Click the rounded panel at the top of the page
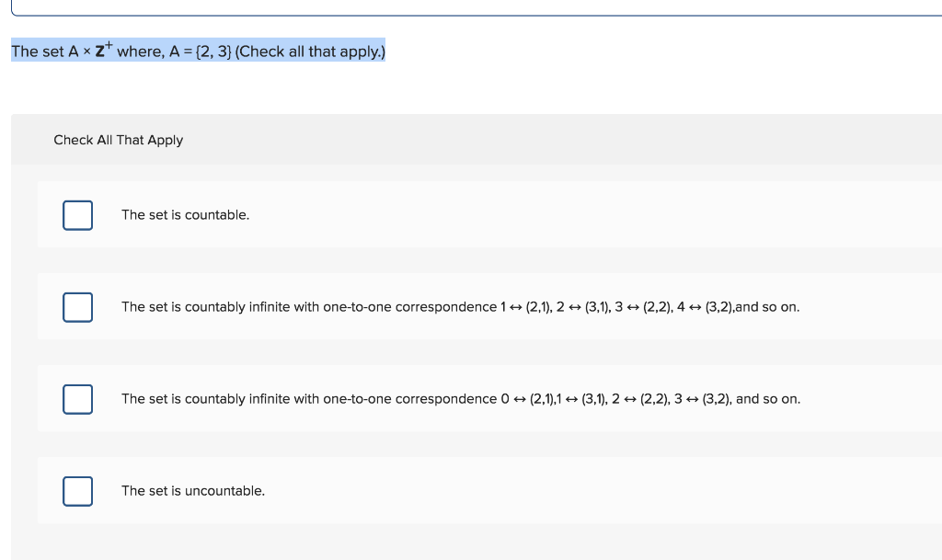The height and width of the screenshot is (560, 942). (460, 7)
